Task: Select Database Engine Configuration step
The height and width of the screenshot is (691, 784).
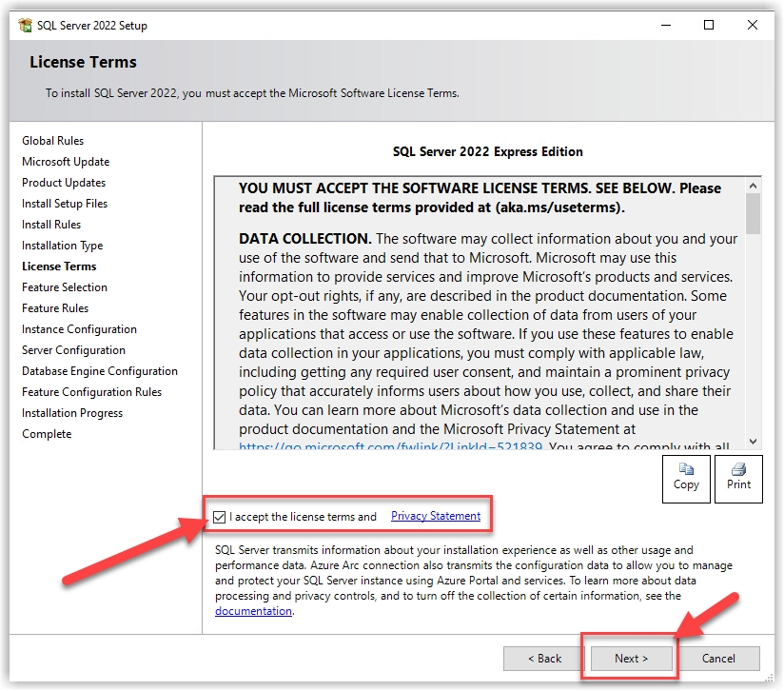Action: click(100, 371)
